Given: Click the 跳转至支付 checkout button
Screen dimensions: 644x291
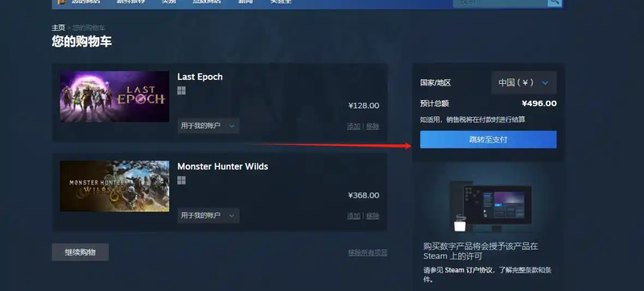Looking at the screenshot, I should click(488, 140).
